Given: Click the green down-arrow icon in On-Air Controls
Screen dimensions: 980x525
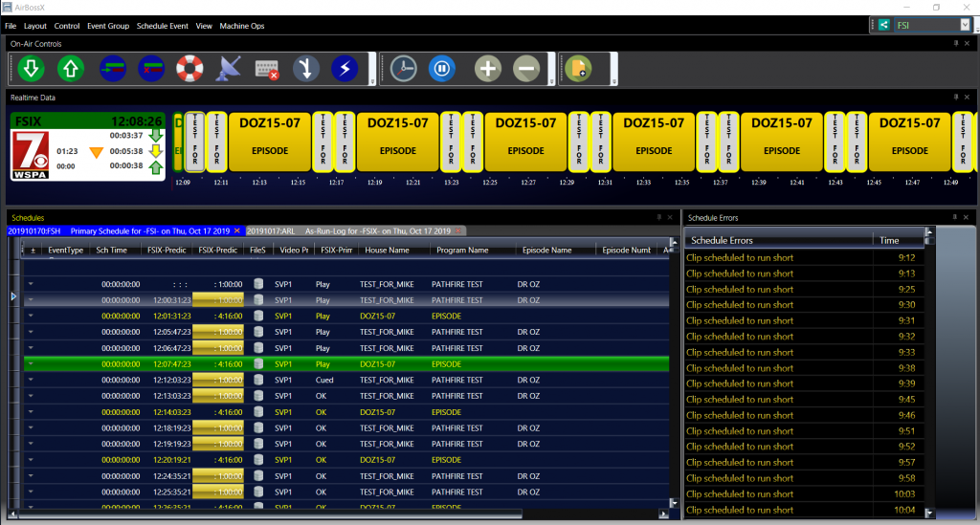Looking at the screenshot, I should (31, 69).
